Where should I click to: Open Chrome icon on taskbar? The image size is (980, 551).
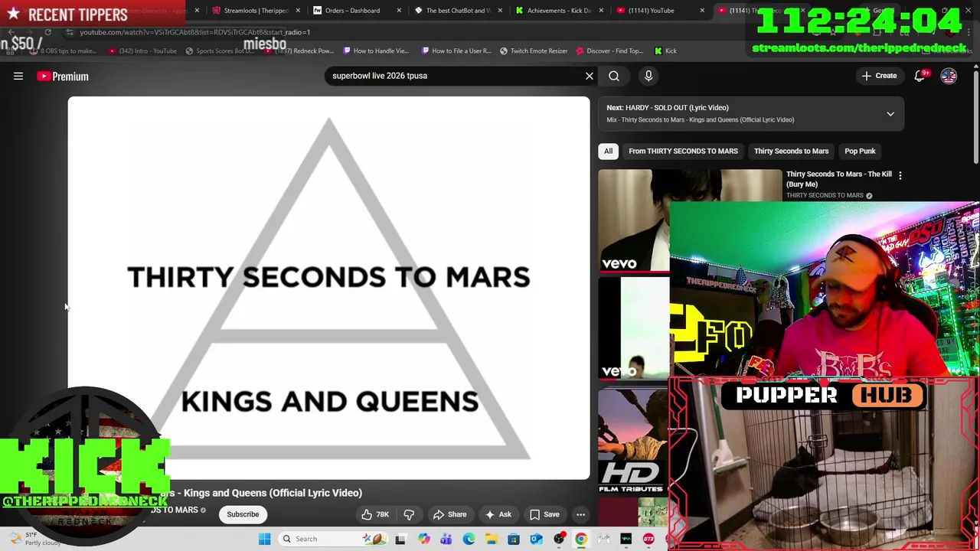point(581,539)
